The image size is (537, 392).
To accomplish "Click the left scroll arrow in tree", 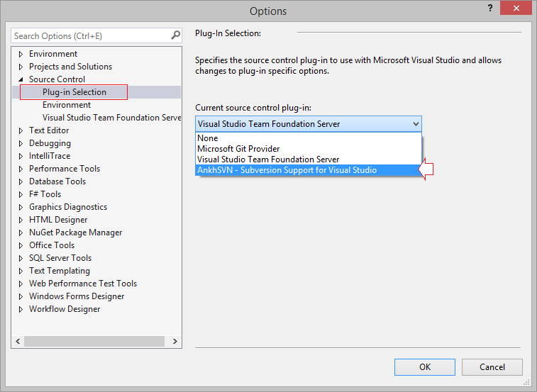I will coord(18,342).
